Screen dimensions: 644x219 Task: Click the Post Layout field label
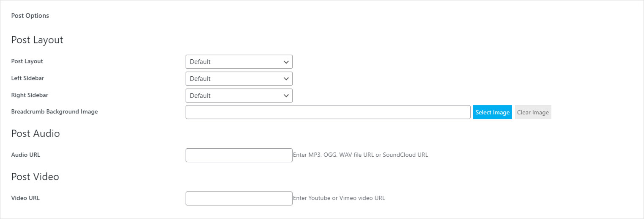click(x=27, y=61)
